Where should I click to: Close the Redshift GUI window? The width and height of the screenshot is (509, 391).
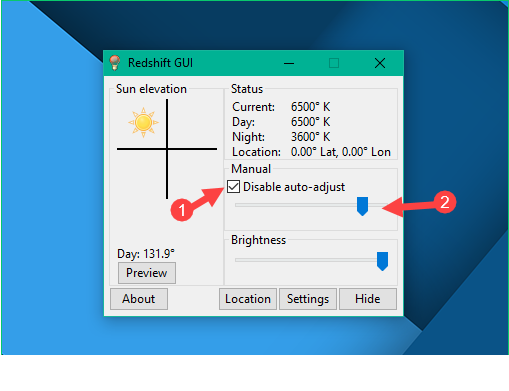point(380,63)
